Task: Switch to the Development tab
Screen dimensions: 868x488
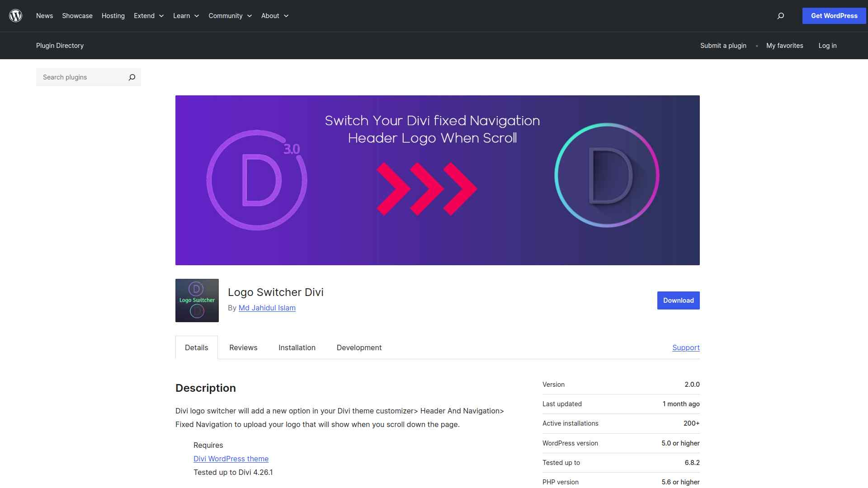Action: coord(359,347)
